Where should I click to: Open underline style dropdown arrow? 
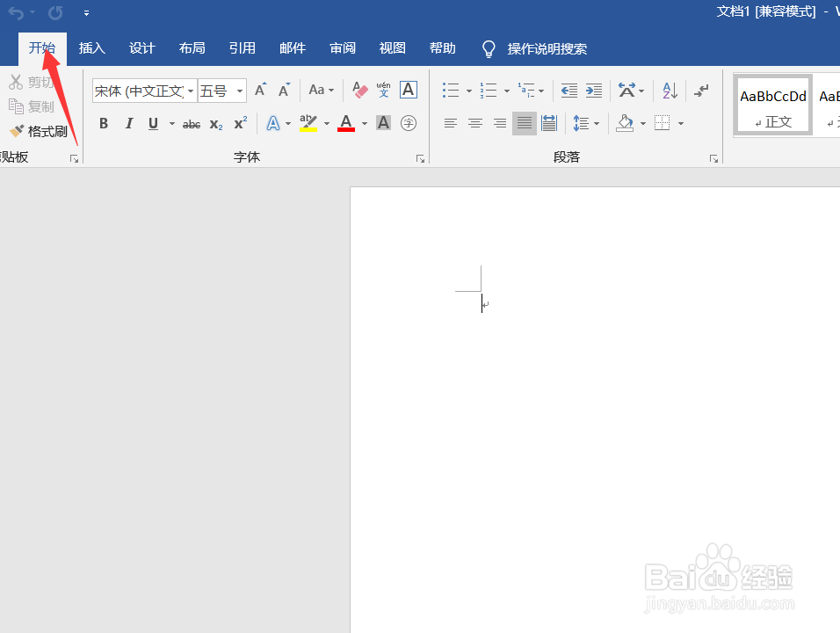[x=172, y=124]
